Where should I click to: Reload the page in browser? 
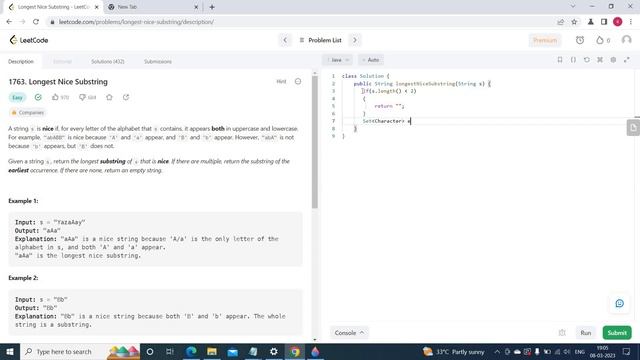(x=36, y=22)
